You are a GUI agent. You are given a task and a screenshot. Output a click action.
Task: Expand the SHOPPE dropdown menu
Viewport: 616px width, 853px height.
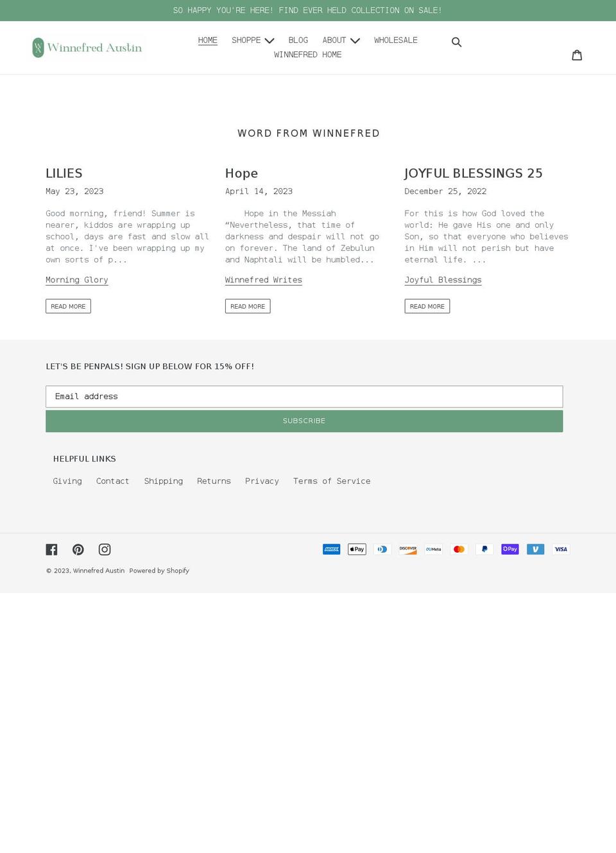point(253,40)
